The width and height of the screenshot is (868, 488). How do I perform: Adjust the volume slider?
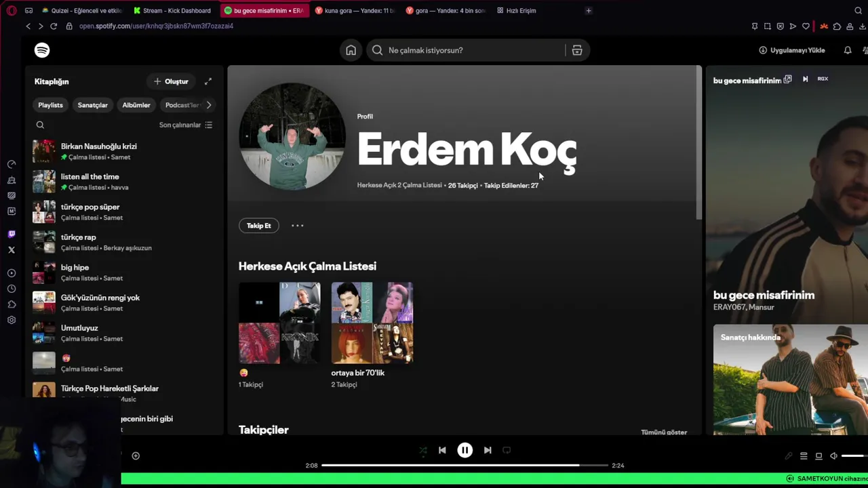[854, 456]
